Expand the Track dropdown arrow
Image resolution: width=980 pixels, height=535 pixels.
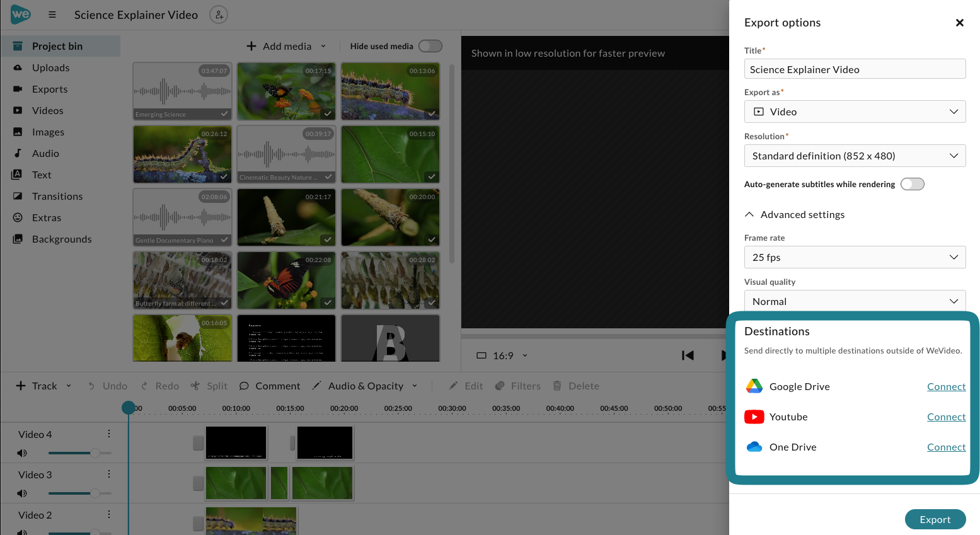click(69, 386)
